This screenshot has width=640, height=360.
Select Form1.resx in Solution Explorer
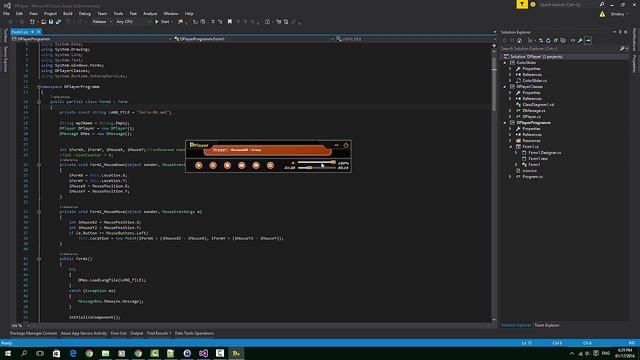tap(538, 159)
